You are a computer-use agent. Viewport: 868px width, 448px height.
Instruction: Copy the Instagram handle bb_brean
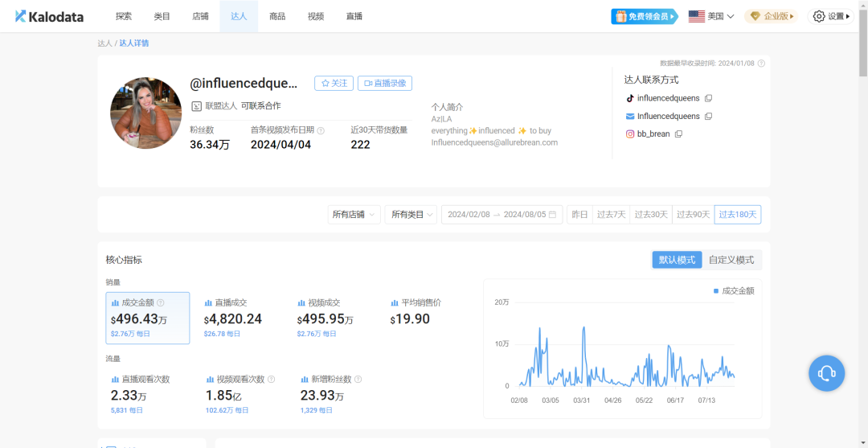coord(678,134)
